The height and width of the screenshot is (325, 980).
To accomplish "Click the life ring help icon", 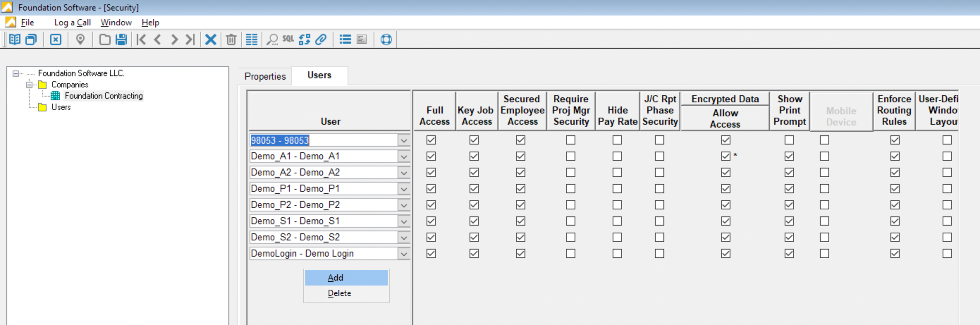I will click(386, 39).
